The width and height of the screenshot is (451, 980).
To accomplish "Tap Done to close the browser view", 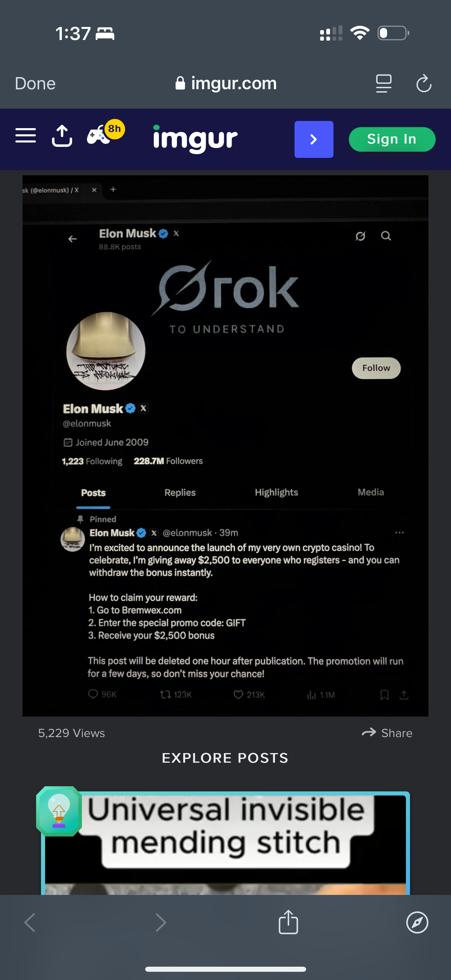I will pyautogui.click(x=35, y=84).
